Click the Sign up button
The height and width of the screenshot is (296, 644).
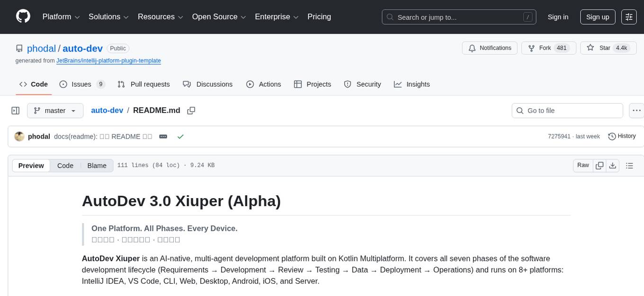[598, 17]
